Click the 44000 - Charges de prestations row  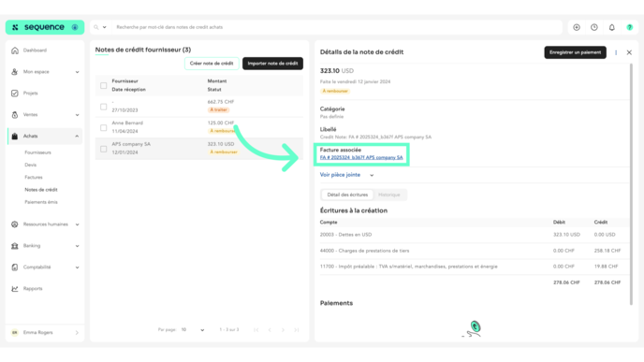(x=474, y=251)
